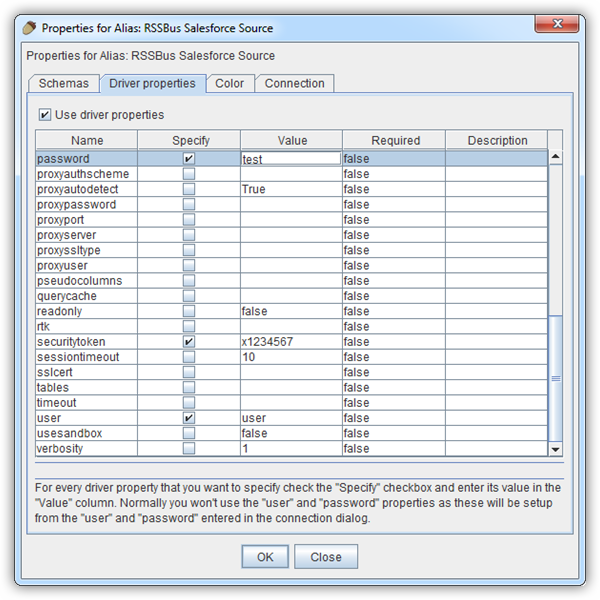
Task: Click the Name column header
Action: (87, 141)
